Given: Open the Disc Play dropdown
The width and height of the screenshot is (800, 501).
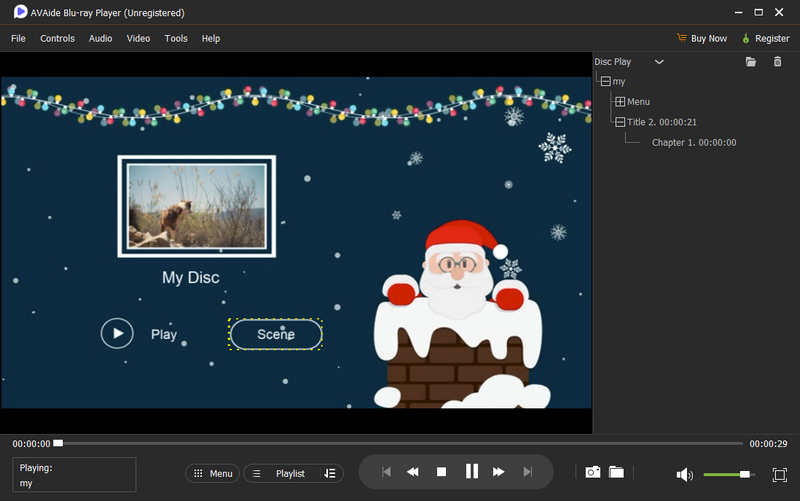Looking at the screenshot, I should (658, 62).
